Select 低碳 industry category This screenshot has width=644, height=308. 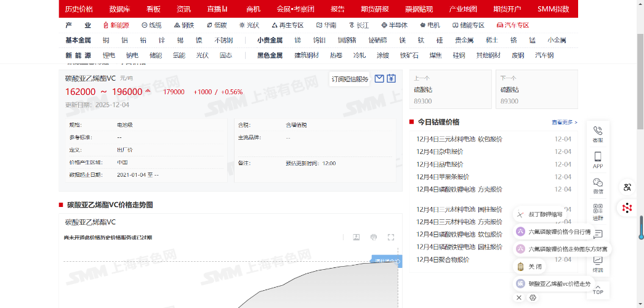[217, 25]
